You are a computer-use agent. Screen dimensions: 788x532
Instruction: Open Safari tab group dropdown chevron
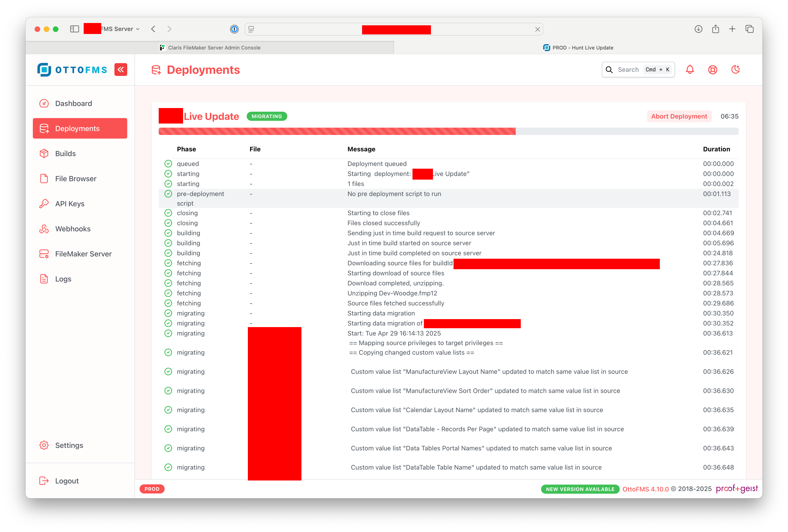[x=138, y=29]
